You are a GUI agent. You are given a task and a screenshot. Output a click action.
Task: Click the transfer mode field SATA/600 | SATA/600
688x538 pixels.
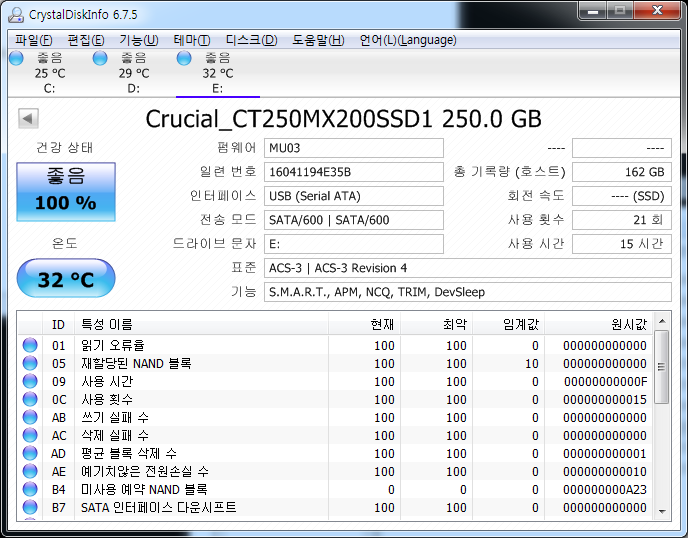click(x=354, y=220)
